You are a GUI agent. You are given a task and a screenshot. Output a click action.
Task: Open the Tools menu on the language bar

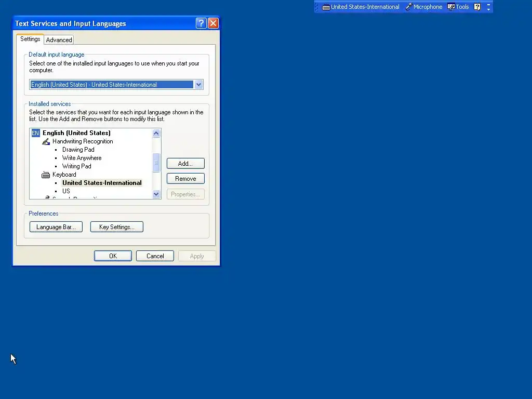[x=458, y=7]
